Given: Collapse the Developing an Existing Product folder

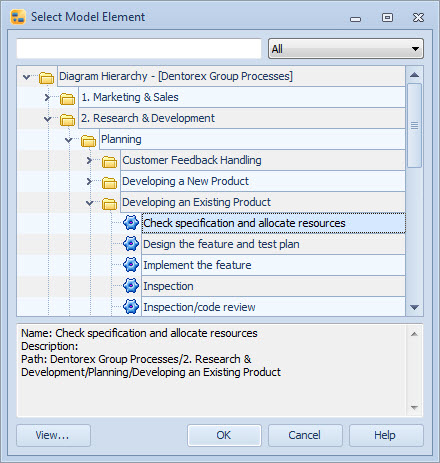Looking at the screenshot, I should (x=90, y=203).
